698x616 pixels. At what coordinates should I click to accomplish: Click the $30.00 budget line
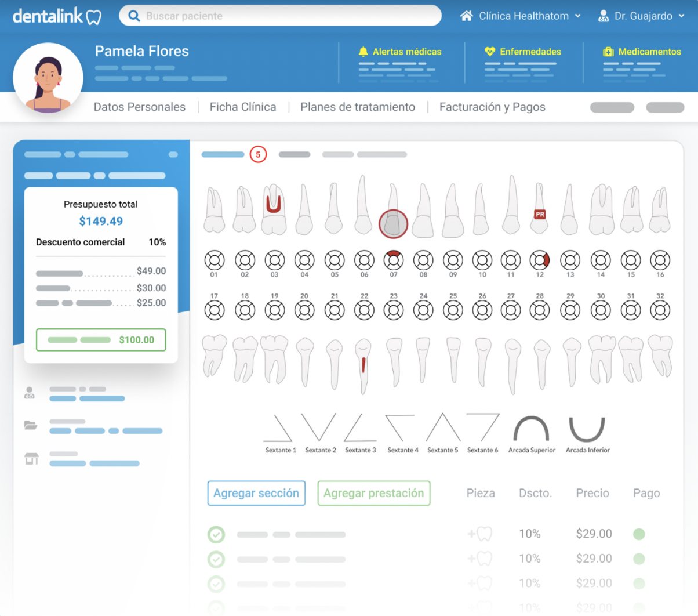point(101,288)
